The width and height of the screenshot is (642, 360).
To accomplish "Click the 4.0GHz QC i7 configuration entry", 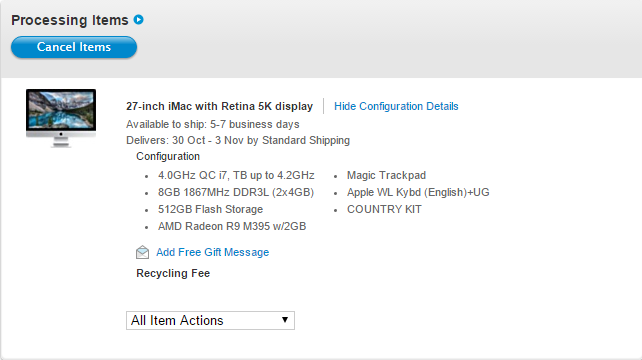I will tap(236, 175).
